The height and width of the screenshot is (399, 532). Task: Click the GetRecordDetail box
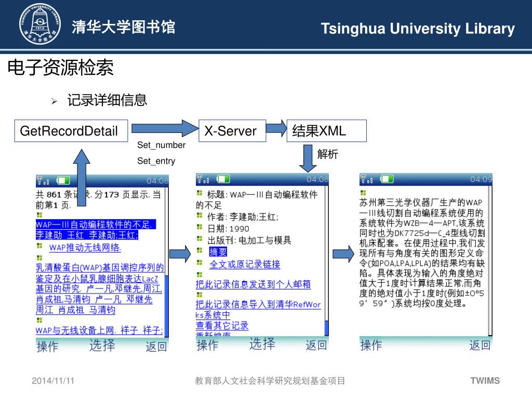(x=71, y=130)
